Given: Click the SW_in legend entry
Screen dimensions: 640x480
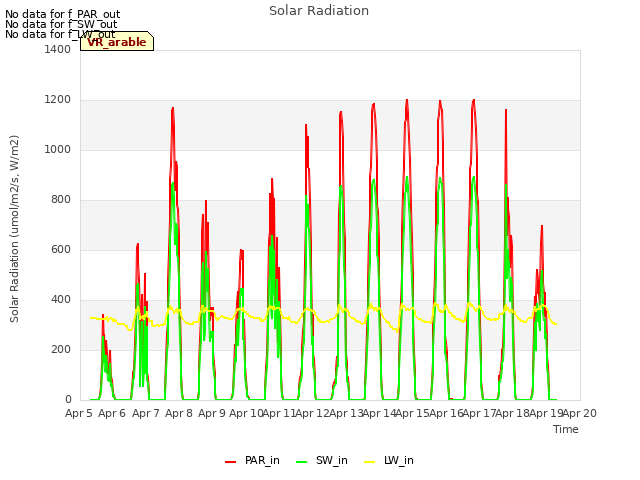Looking at the screenshot, I should click(322, 460).
